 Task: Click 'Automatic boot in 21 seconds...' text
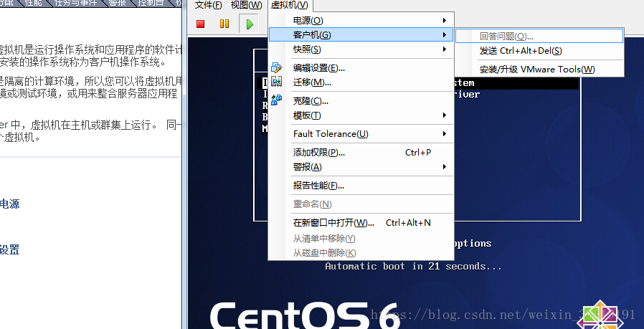pos(414,266)
